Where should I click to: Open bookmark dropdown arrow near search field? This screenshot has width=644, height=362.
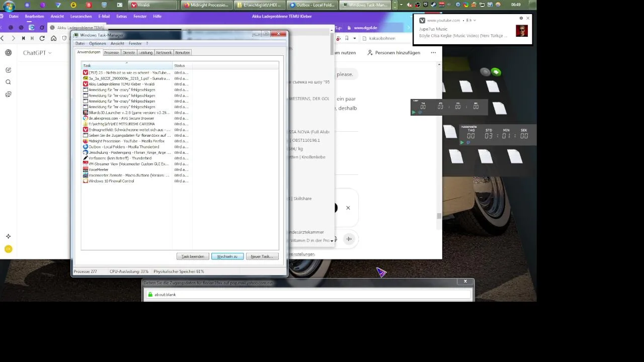pos(354,38)
